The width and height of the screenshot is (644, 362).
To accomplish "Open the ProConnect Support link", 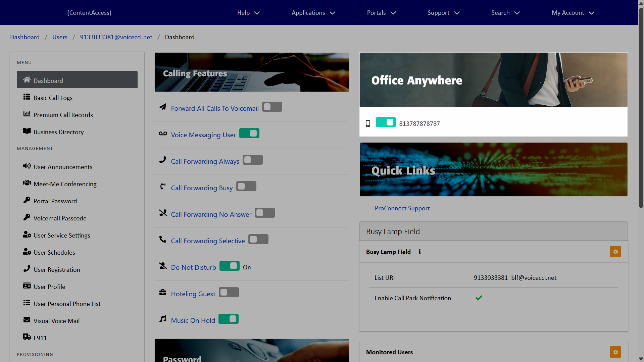I will [402, 208].
